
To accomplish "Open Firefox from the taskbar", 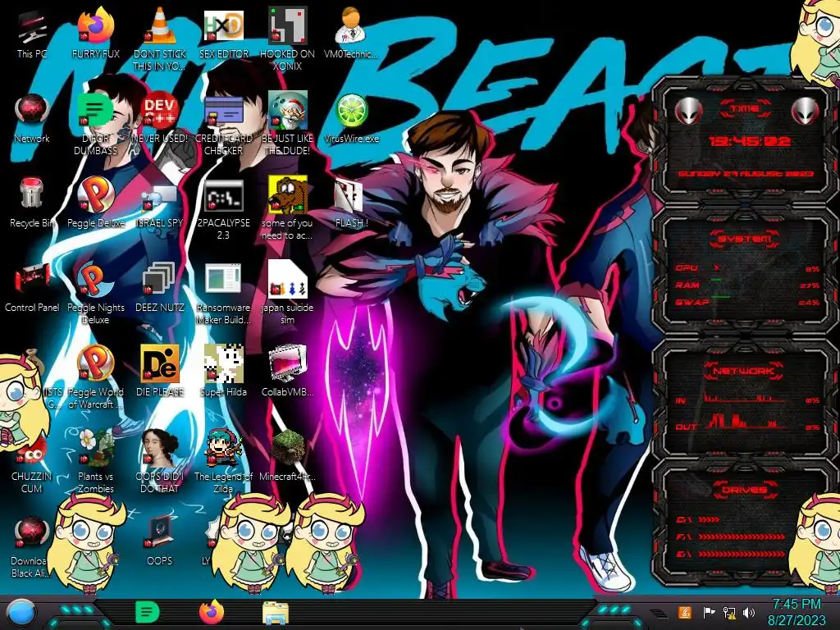I will point(212,612).
